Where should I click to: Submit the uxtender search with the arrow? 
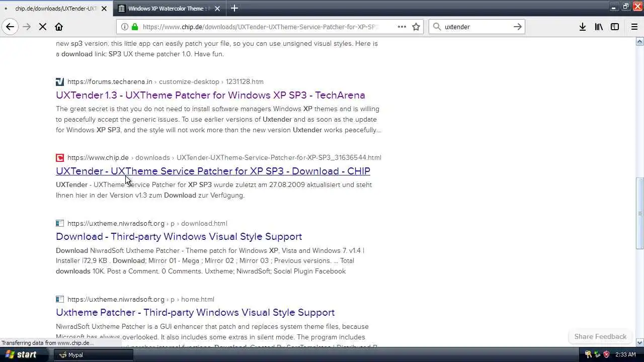pos(518,27)
